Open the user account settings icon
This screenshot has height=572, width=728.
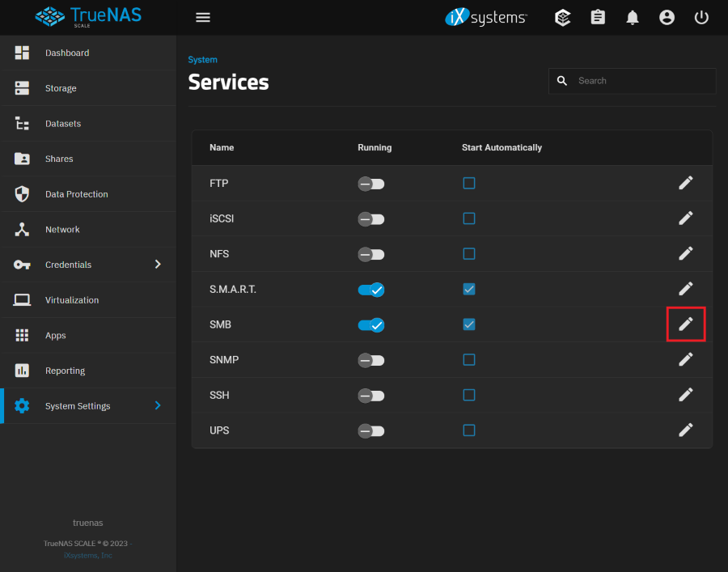667,17
